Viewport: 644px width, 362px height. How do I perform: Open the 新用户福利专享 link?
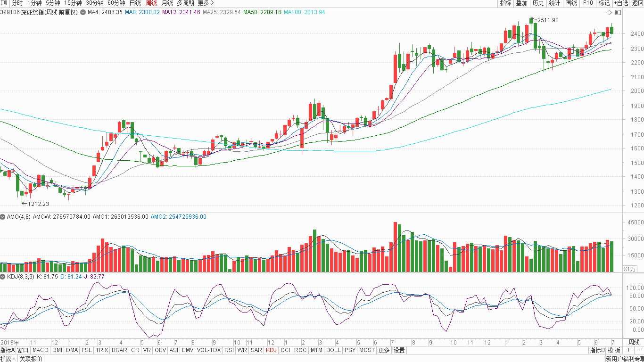point(624,359)
